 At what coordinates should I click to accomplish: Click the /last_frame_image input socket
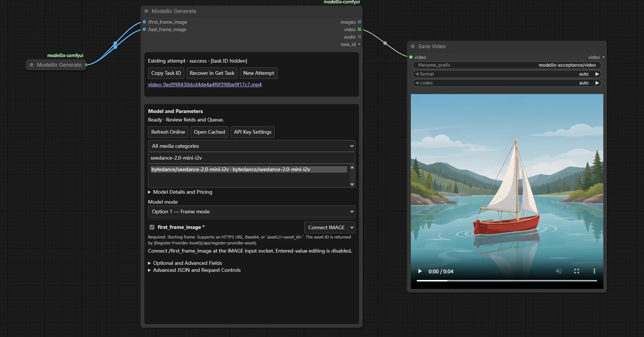(144, 29)
